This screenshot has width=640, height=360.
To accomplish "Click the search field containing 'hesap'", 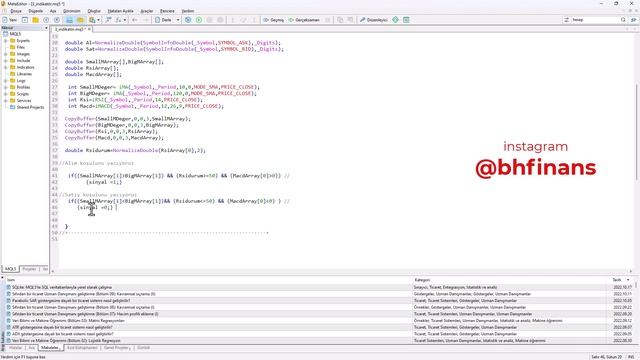I will point(595,20).
